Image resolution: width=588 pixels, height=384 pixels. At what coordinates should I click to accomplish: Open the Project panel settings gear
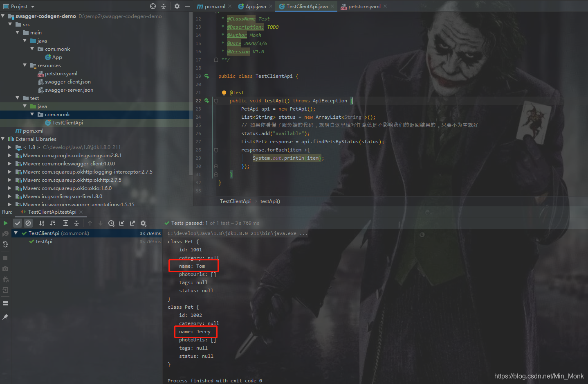pyautogui.click(x=177, y=6)
